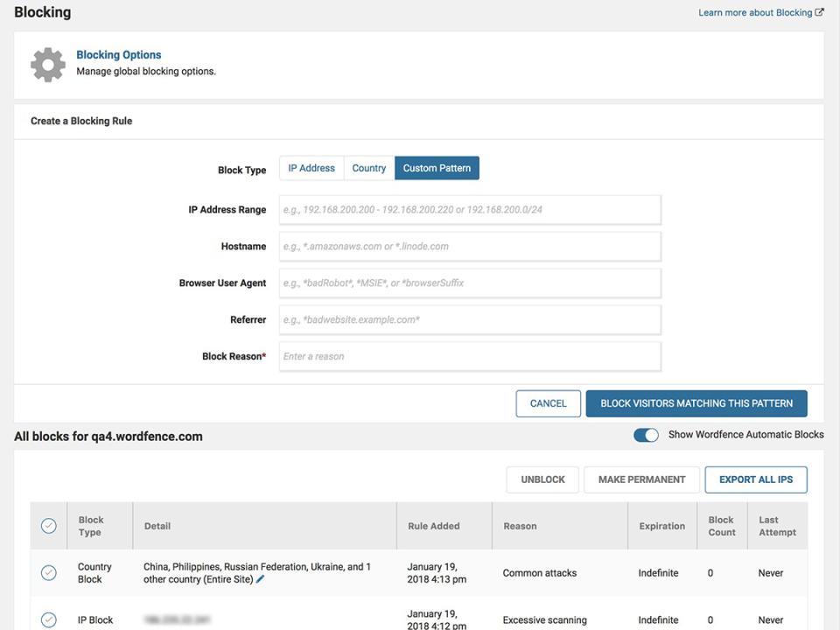Click the Blocking Options gear icon
Screen dimensions: 840x630
(48, 65)
